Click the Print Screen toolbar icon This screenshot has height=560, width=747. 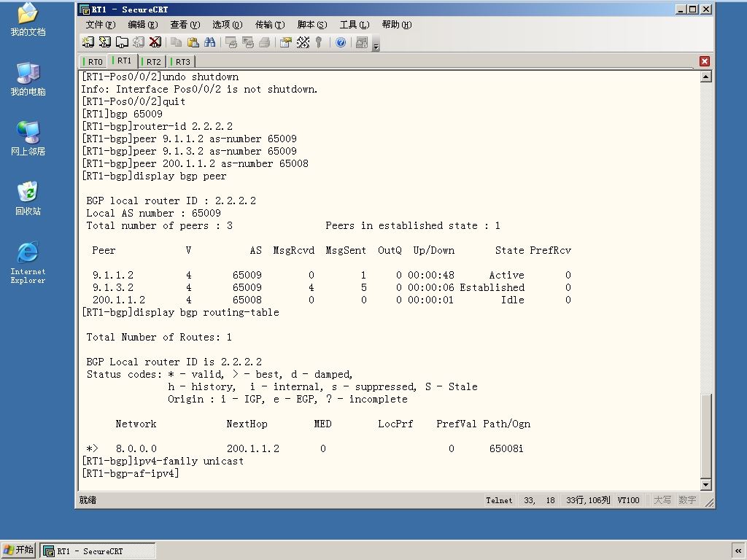(x=231, y=42)
